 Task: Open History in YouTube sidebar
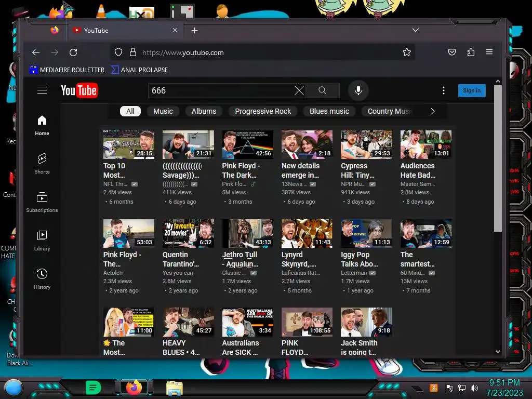click(x=42, y=279)
